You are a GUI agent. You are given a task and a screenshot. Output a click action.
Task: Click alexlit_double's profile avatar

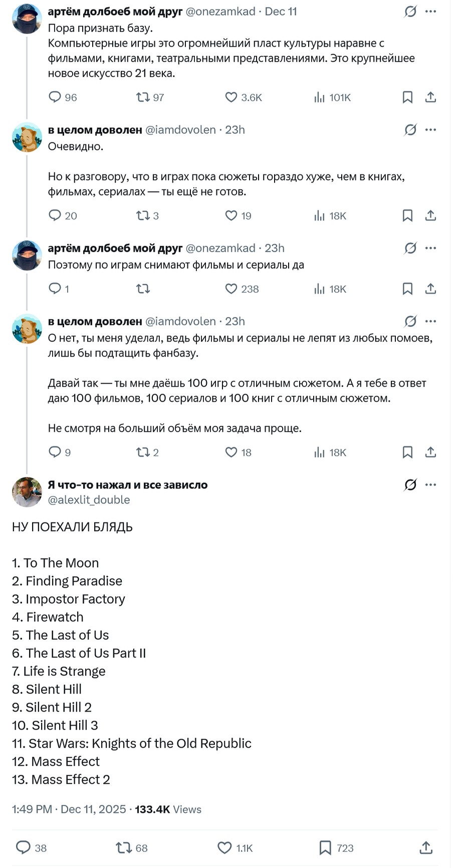[x=27, y=492]
